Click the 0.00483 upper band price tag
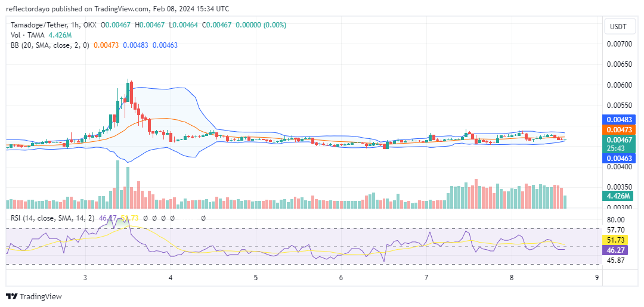Viewport: 644px width, 307px height. pos(618,120)
